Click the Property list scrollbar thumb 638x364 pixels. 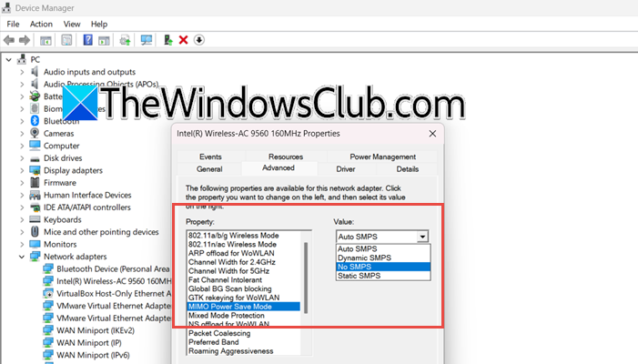point(306,278)
